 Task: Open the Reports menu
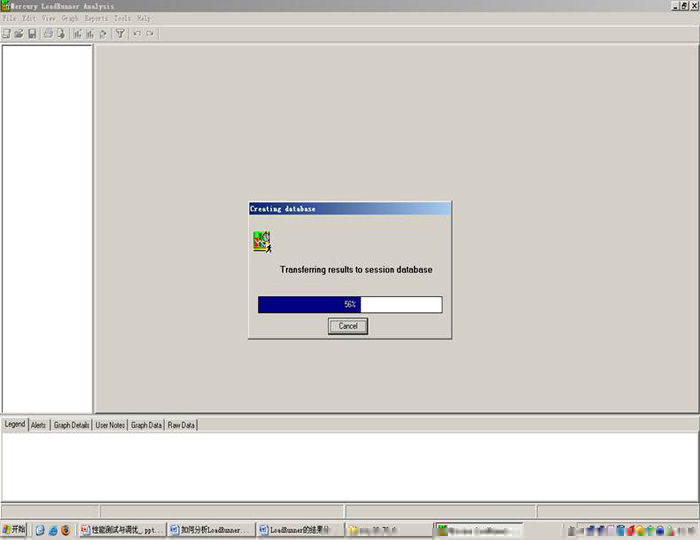(x=96, y=18)
